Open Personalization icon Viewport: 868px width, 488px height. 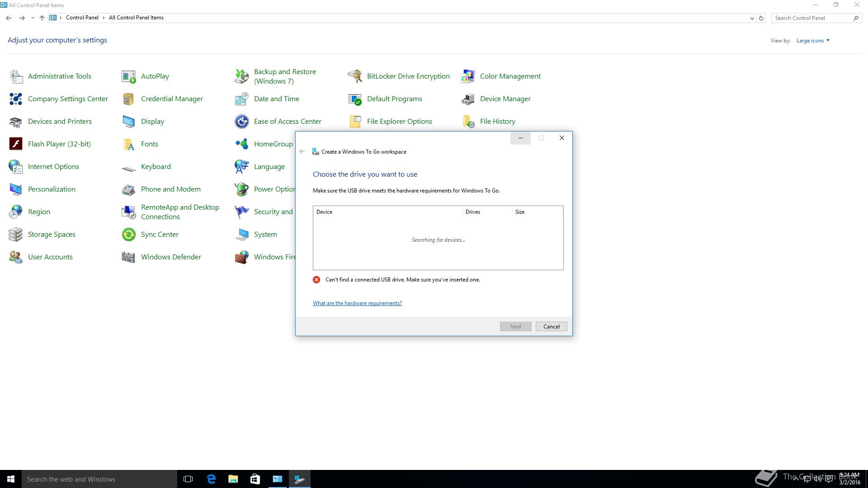(x=16, y=189)
